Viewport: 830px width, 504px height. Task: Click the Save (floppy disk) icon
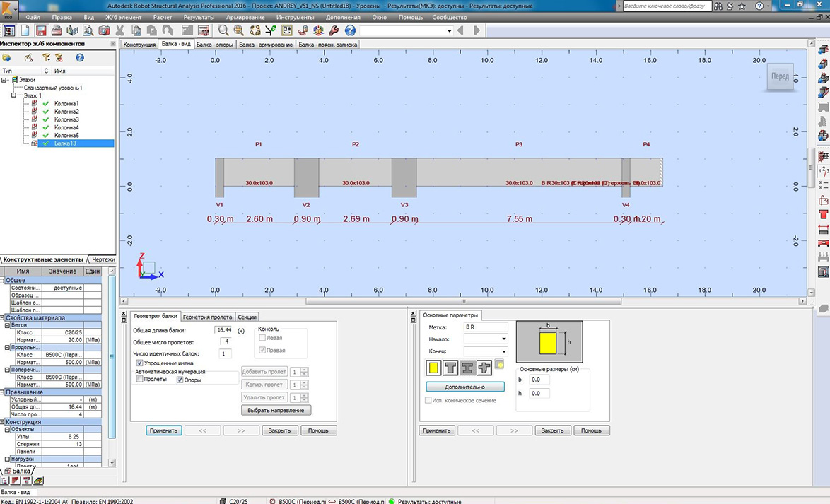coord(41,30)
